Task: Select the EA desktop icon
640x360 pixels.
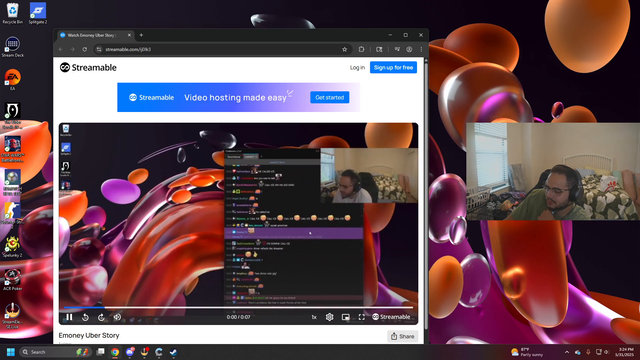Action: (13, 80)
